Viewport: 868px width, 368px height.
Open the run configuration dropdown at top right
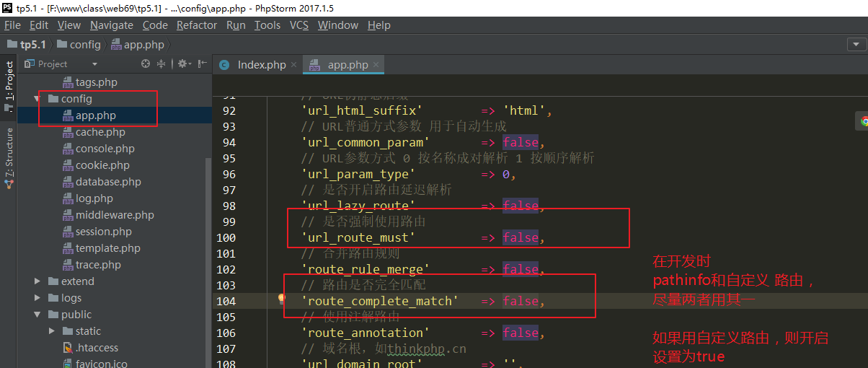[x=856, y=44]
